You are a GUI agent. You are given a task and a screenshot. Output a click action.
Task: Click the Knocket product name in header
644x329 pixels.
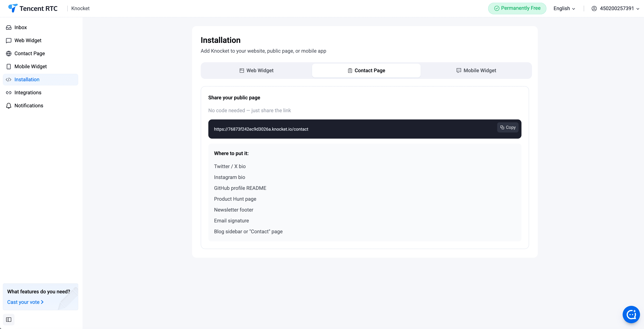pos(80,9)
